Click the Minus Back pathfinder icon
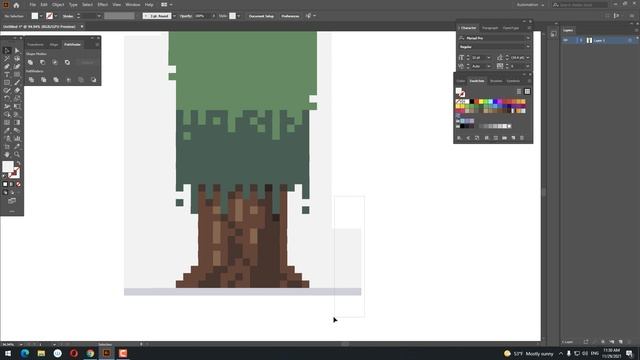The height and width of the screenshot is (360, 640). tap(93, 80)
